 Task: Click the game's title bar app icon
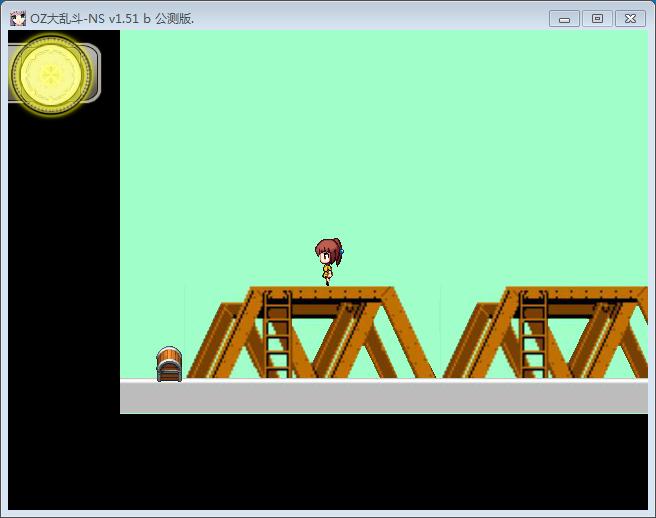[18, 19]
